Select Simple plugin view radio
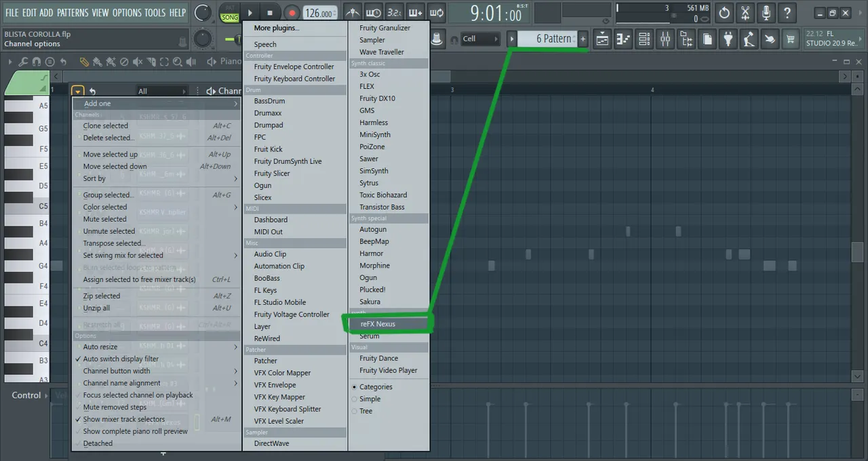The image size is (868, 461). point(370,399)
